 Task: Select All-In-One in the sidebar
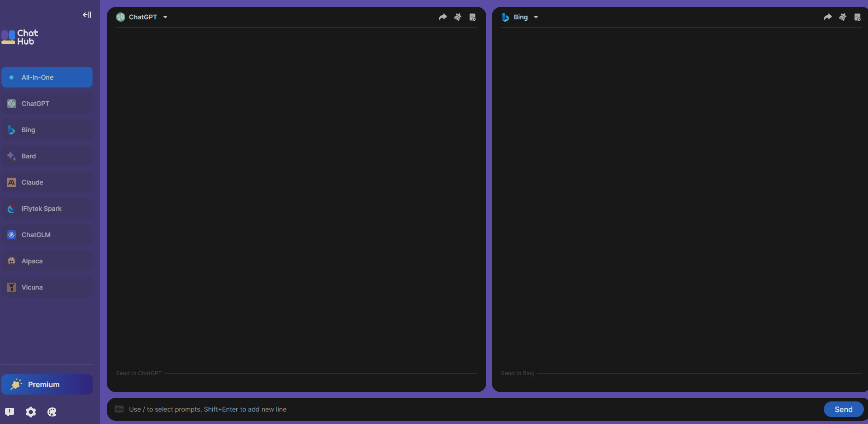click(x=47, y=77)
